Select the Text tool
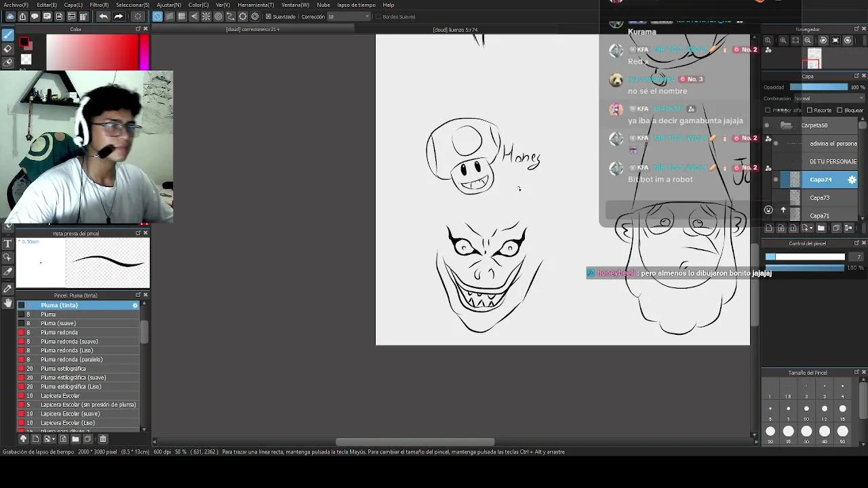The image size is (868, 488). pos(8,243)
